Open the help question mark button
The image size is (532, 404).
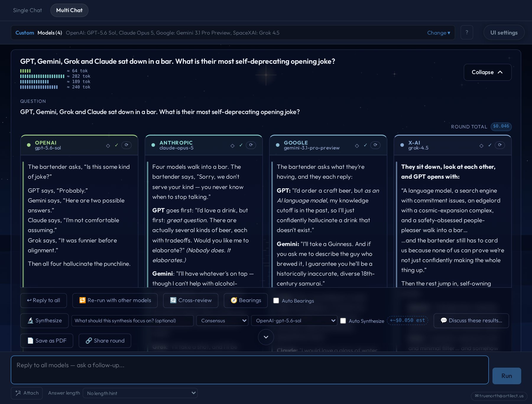click(467, 32)
